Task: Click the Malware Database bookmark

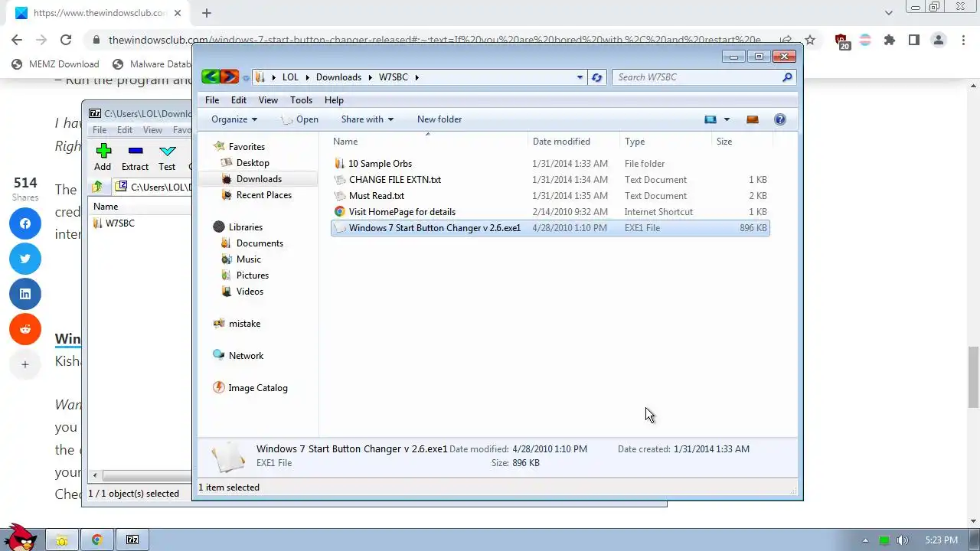Action: (x=152, y=64)
